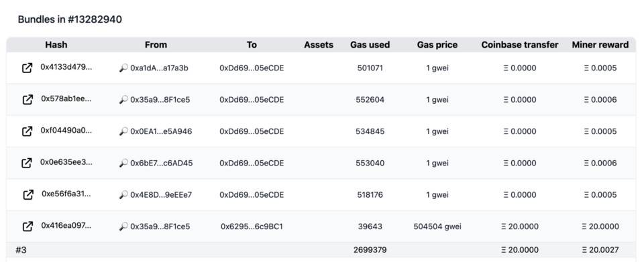Click the Coinbase transfer column header

(519, 45)
